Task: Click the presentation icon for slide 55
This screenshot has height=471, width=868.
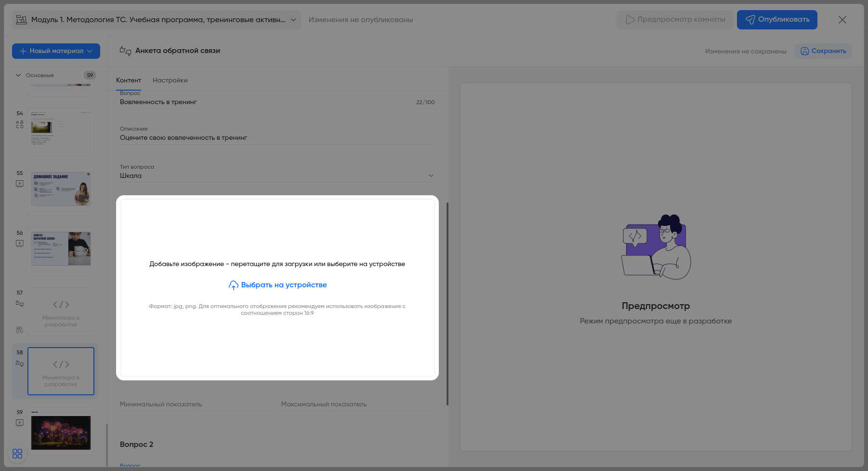Action: [20, 184]
